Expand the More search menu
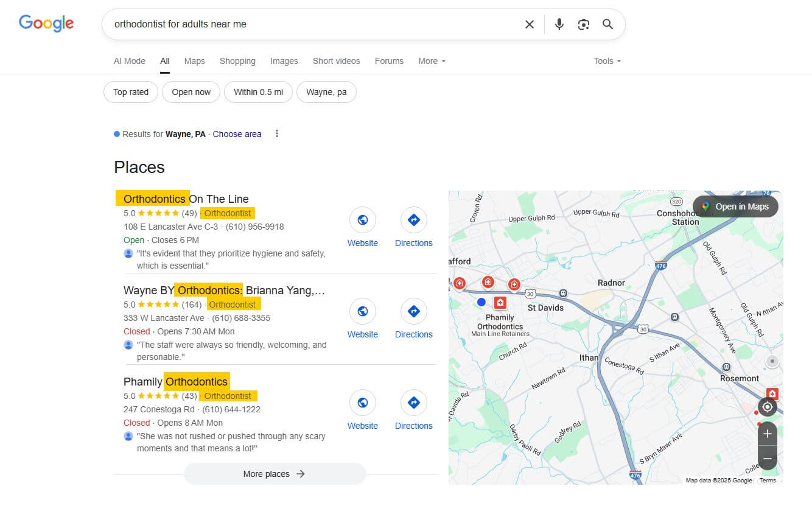812x511 pixels. pyautogui.click(x=432, y=61)
